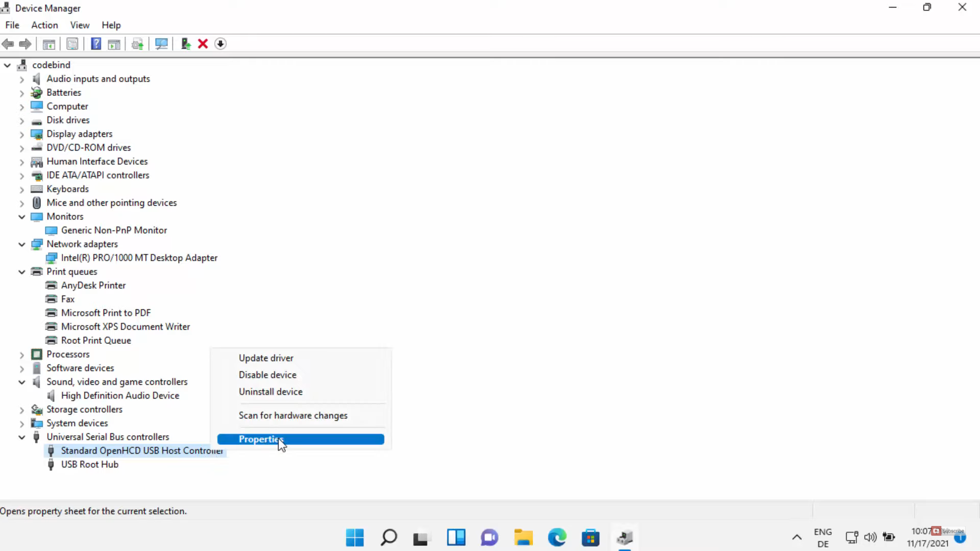980x551 pixels.
Task: Select IDE ATA/ATAPI controllers category
Action: click(97, 175)
